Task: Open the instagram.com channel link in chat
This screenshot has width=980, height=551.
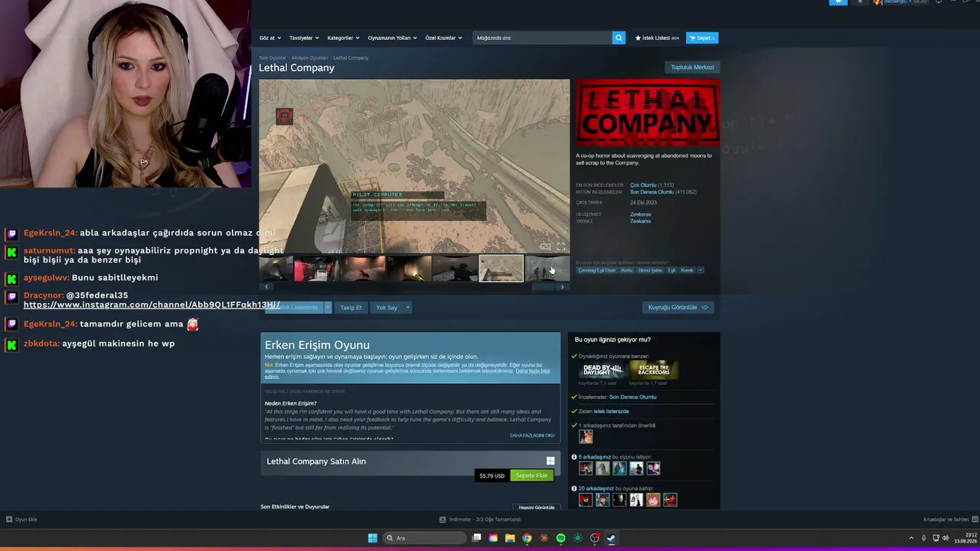Action: 152,305
